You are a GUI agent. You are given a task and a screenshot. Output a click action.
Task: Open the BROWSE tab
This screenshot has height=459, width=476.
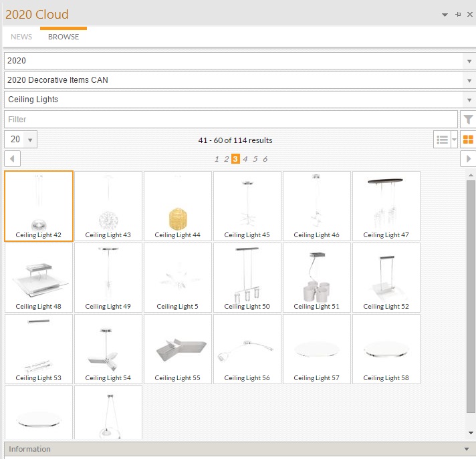64,37
